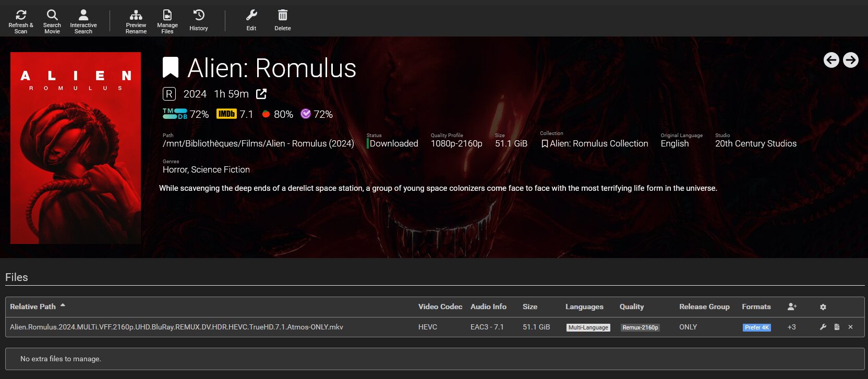The height and width of the screenshot is (379, 868).
Task: Edit file with the row's wrench icon
Action: [823, 327]
